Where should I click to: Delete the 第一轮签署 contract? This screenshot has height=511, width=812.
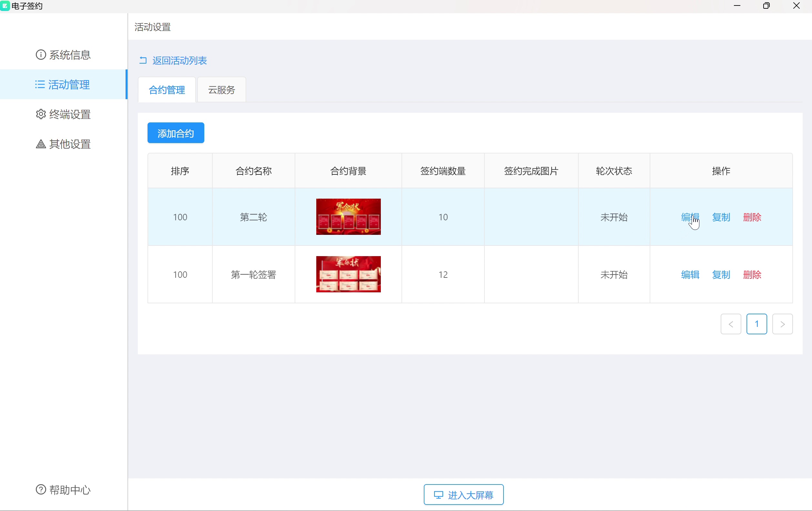752,275
